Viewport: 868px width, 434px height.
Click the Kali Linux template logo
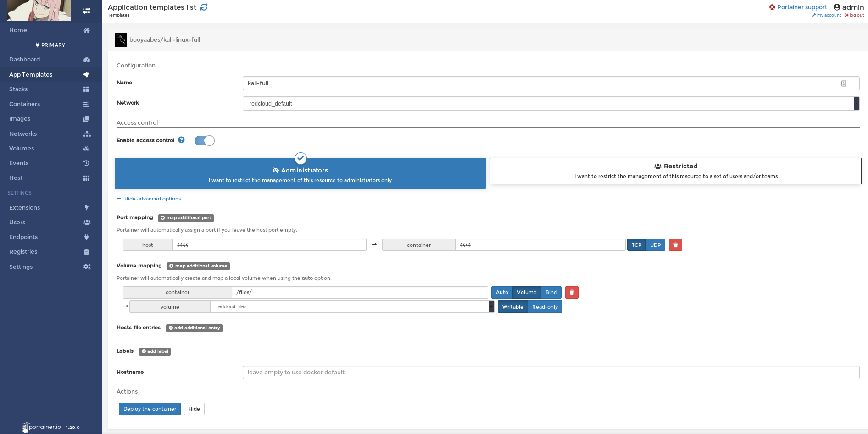coord(121,40)
